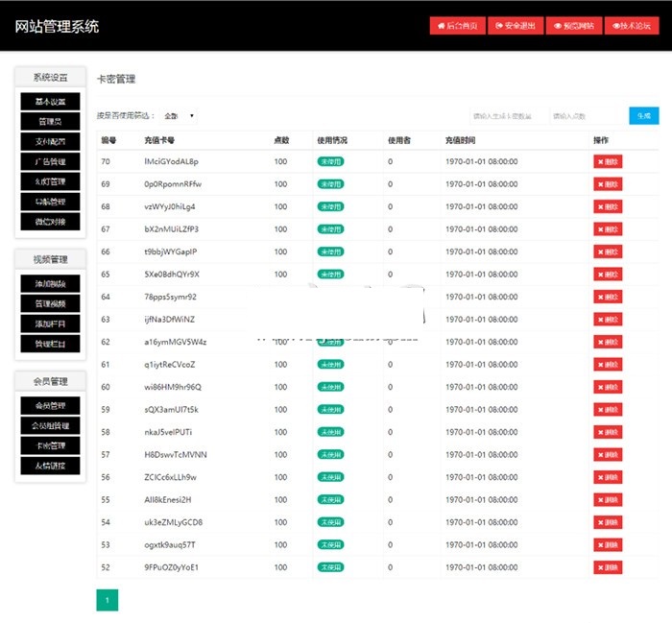Click the 会员管理 sidebar section header
This screenshot has width=672, height=623.
coord(50,381)
